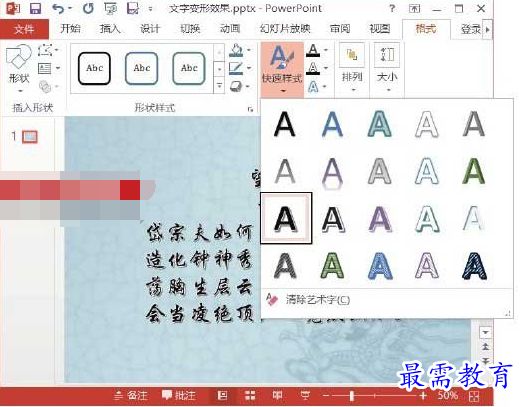Open text outline A icon

pyautogui.click(x=313, y=68)
